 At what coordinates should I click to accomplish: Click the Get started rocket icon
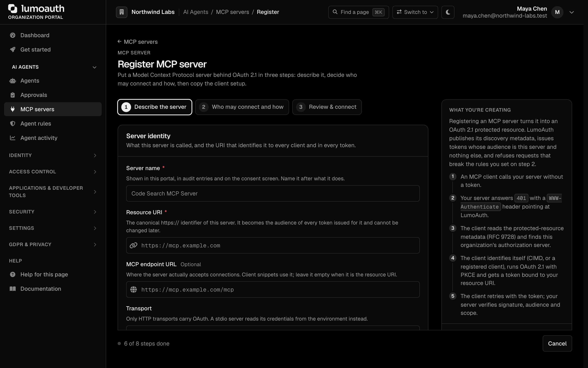pyautogui.click(x=13, y=50)
